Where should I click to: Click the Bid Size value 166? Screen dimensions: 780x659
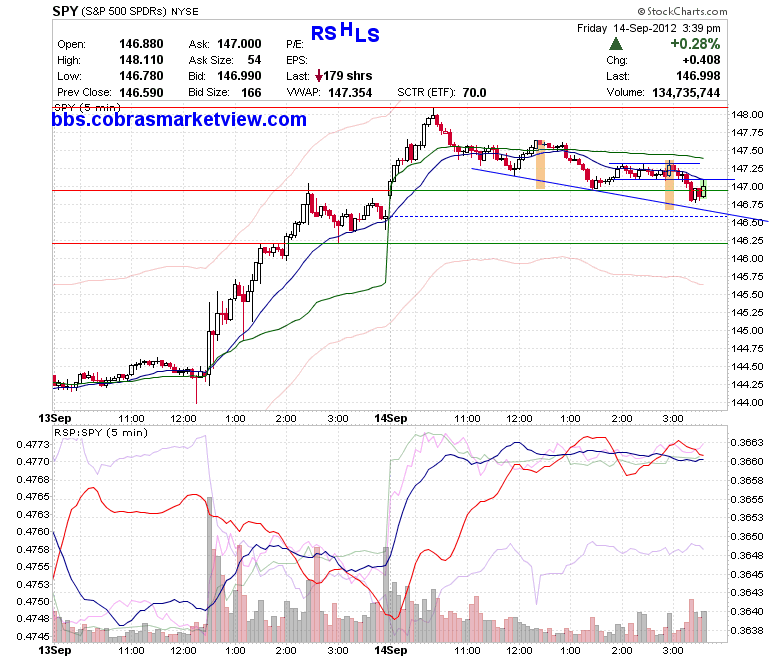click(x=251, y=93)
